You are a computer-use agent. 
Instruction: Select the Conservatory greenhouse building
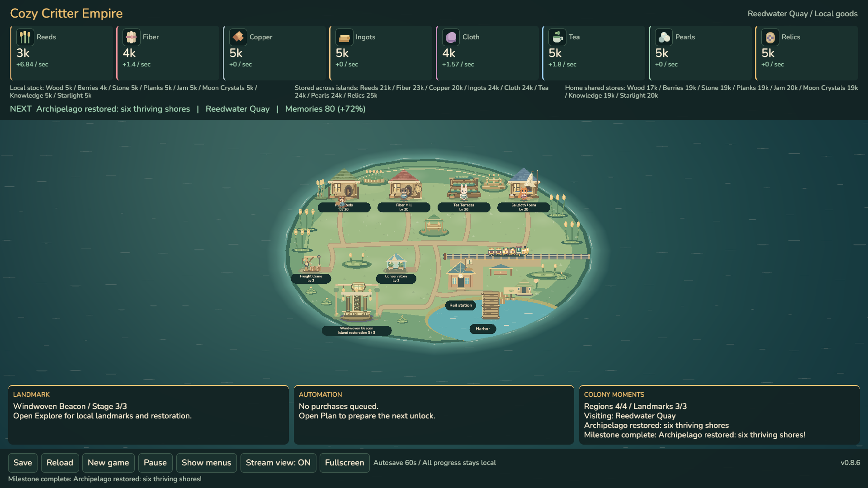pyautogui.click(x=396, y=263)
